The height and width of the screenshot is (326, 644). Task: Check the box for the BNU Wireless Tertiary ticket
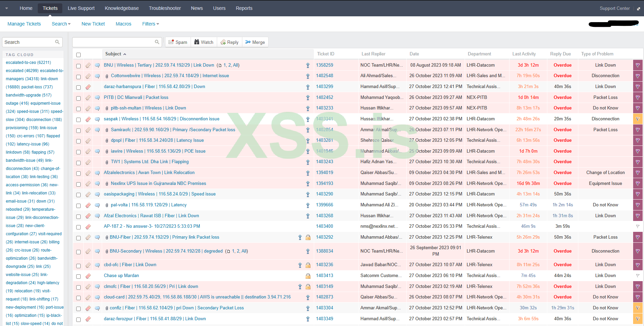click(79, 66)
